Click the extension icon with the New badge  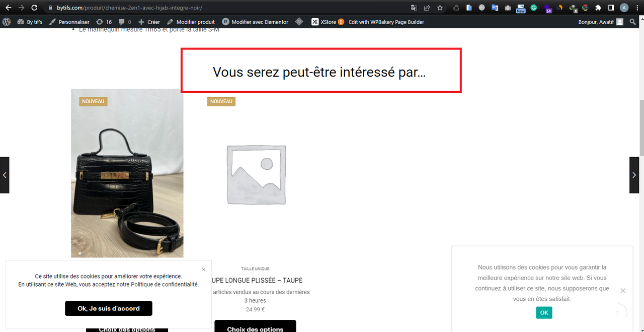(x=520, y=8)
